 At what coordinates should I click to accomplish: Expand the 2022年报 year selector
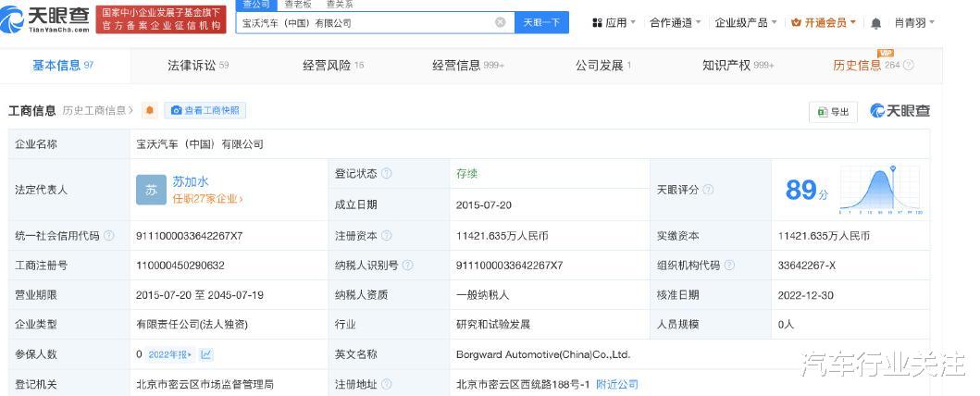170,354
